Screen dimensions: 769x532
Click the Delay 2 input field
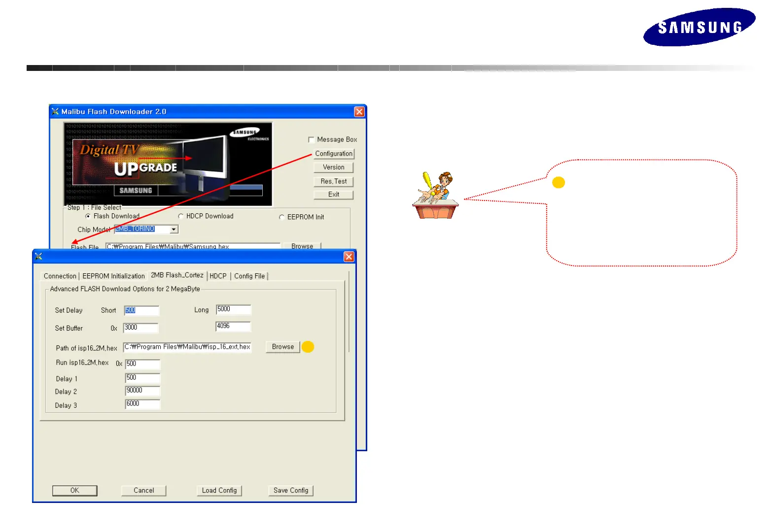(x=142, y=391)
